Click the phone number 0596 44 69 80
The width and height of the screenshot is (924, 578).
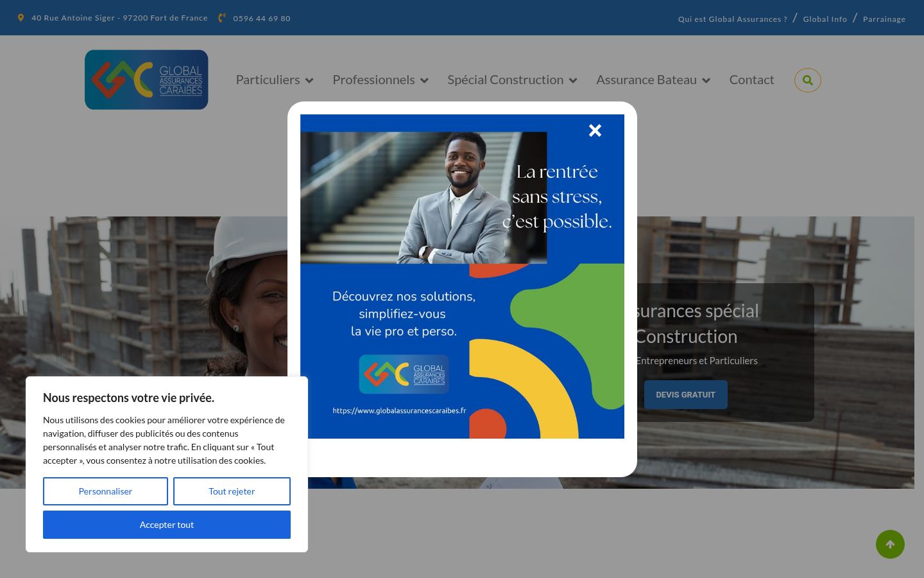click(x=262, y=19)
